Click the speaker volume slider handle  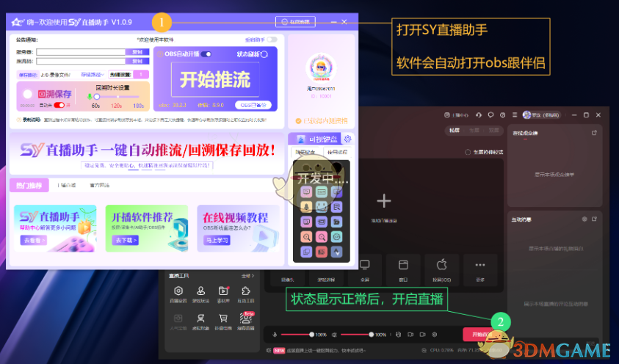371,335
